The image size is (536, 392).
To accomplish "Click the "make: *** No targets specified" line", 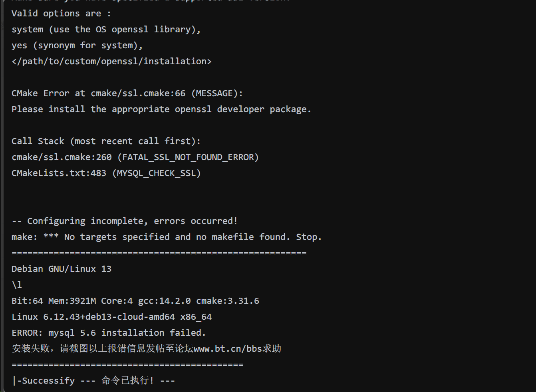I will [x=166, y=237].
